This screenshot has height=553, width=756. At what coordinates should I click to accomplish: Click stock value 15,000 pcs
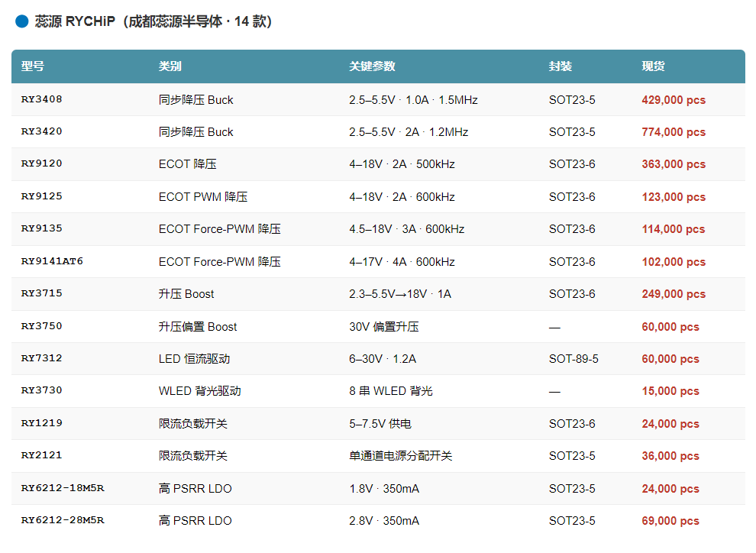click(x=670, y=391)
